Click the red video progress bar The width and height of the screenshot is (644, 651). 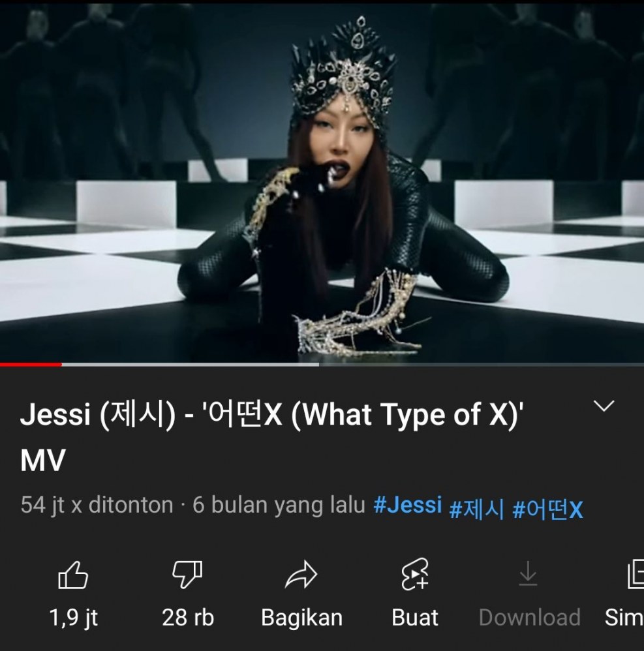point(31,365)
